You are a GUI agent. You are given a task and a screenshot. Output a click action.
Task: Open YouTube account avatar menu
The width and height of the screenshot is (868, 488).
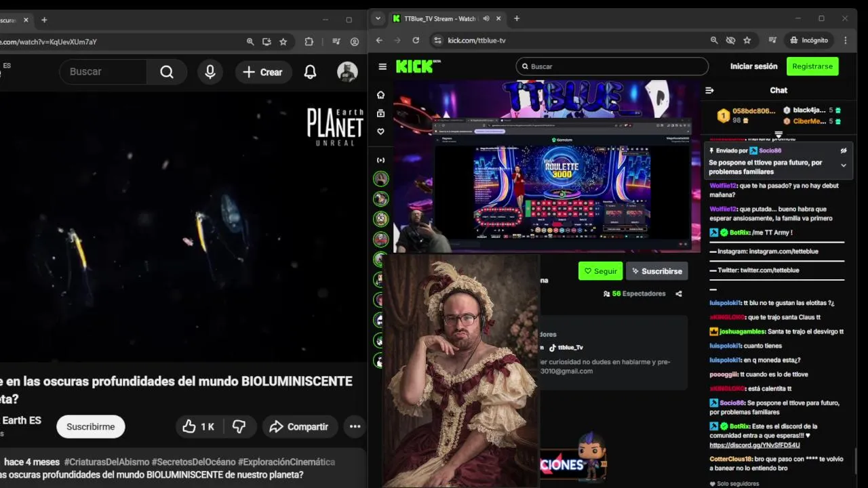point(347,72)
